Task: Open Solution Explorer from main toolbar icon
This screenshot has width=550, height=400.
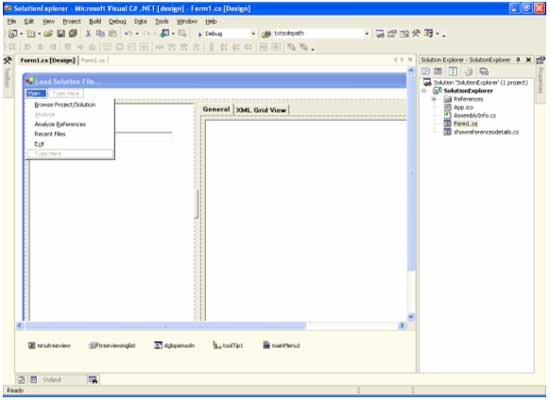Action: (380, 34)
